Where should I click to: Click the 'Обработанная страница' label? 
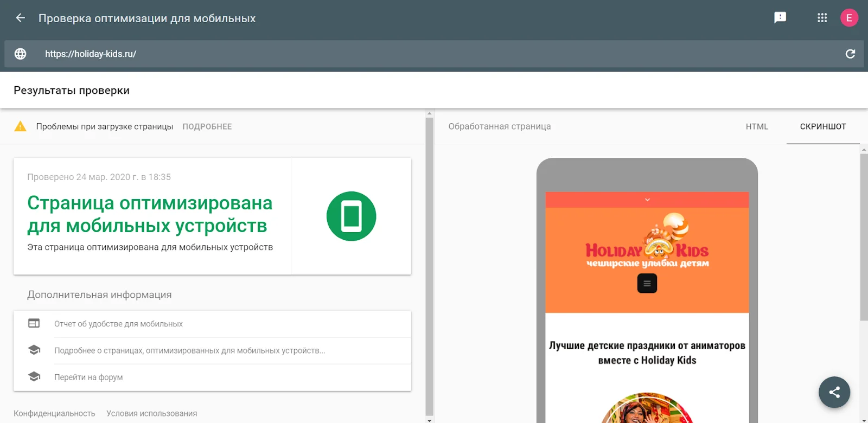click(x=500, y=126)
